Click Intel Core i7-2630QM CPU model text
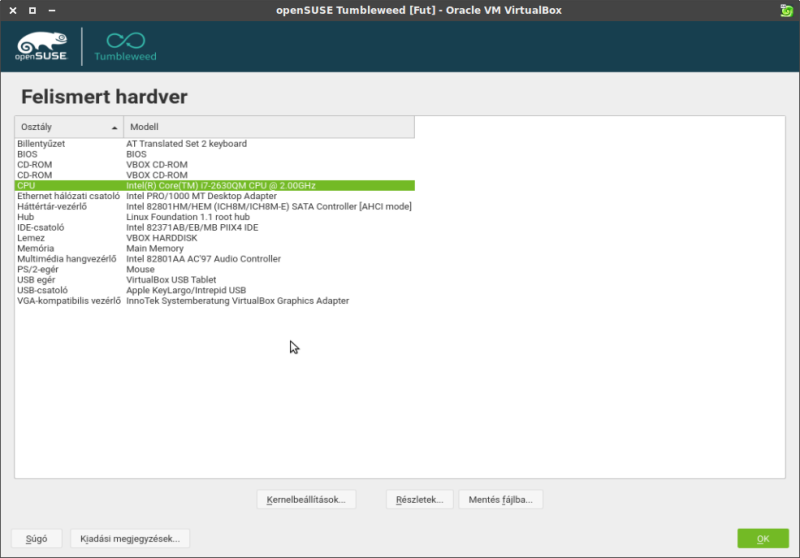Image resolution: width=800 pixels, height=558 pixels. [x=221, y=186]
